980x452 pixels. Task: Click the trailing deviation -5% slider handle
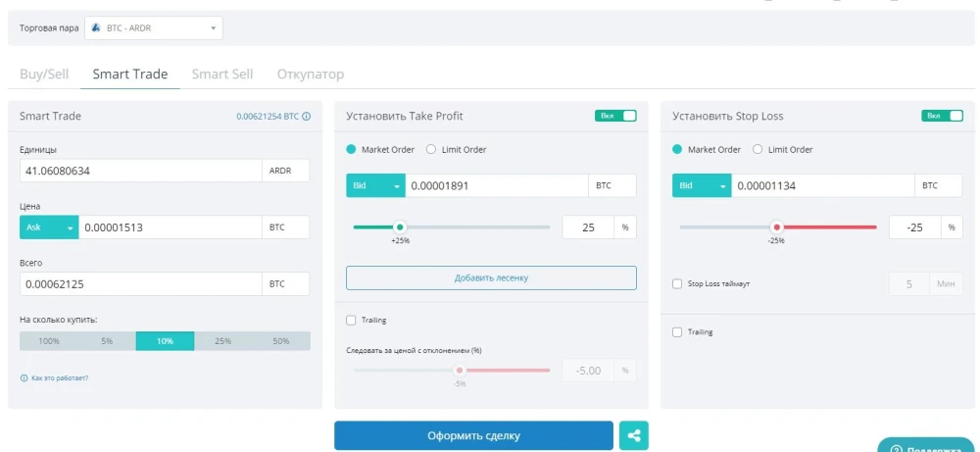point(460,370)
